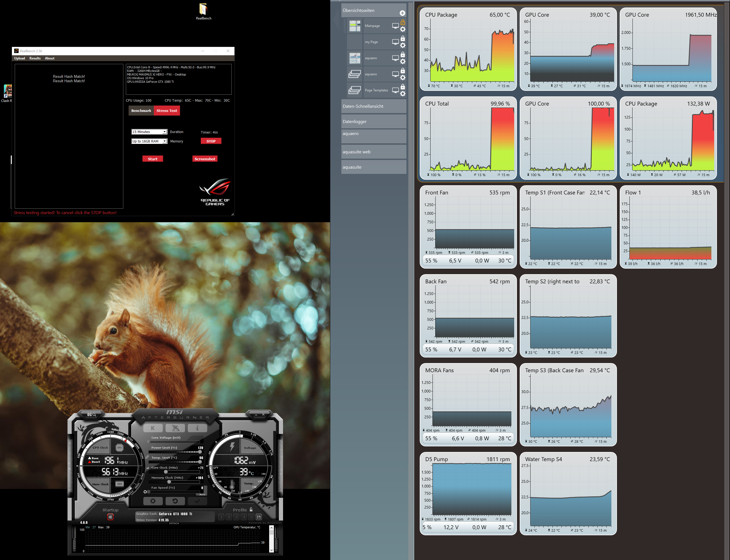Click the Afterburner reset arrow button
The width and height of the screenshot is (730, 560).
[175, 501]
